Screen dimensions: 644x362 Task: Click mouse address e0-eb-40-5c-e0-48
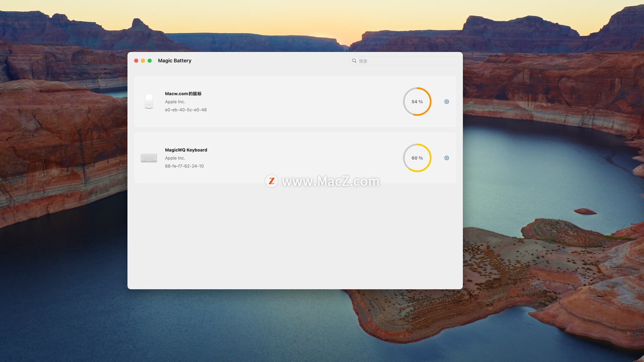pyautogui.click(x=185, y=110)
